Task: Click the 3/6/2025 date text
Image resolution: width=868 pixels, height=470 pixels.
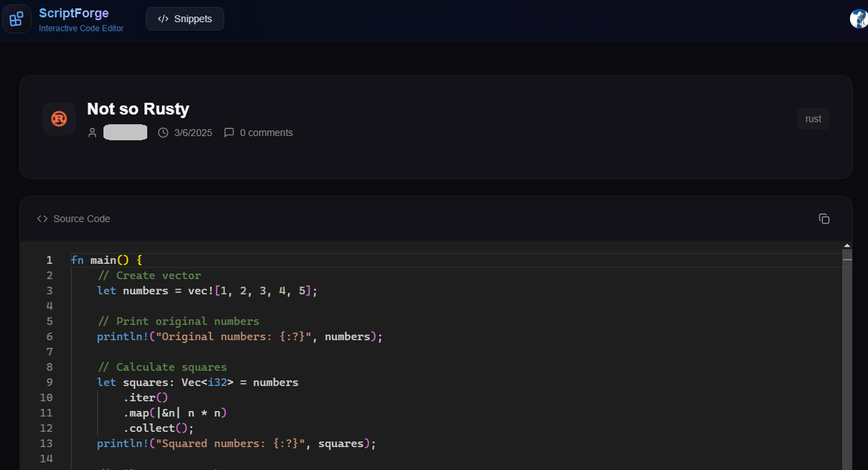Action: (193, 133)
